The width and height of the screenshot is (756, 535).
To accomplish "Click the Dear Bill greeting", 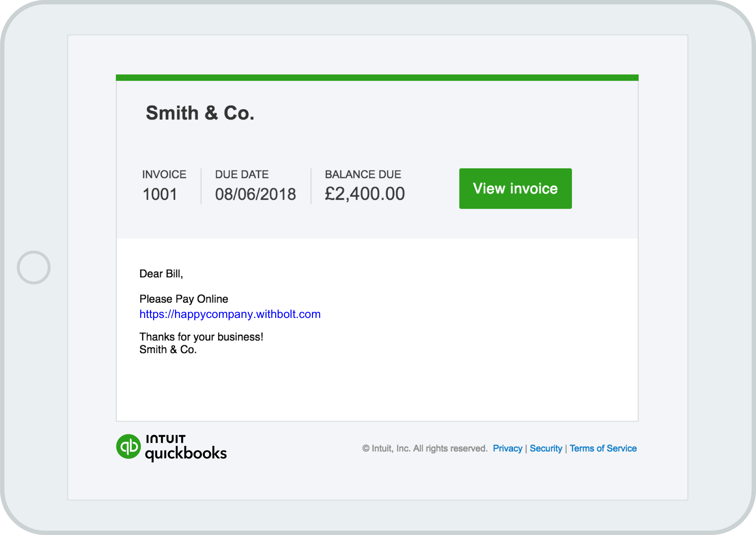I will pos(161,274).
